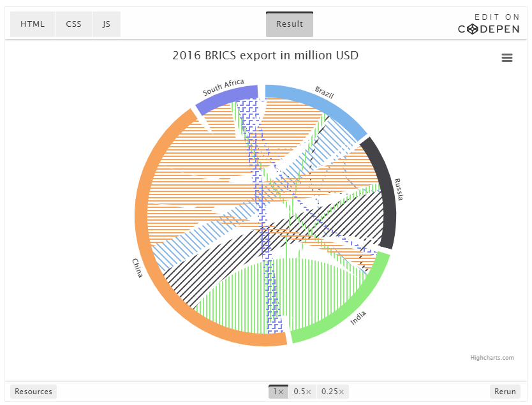Click the China node label
Viewport: 532px width, 405px height.
click(138, 267)
